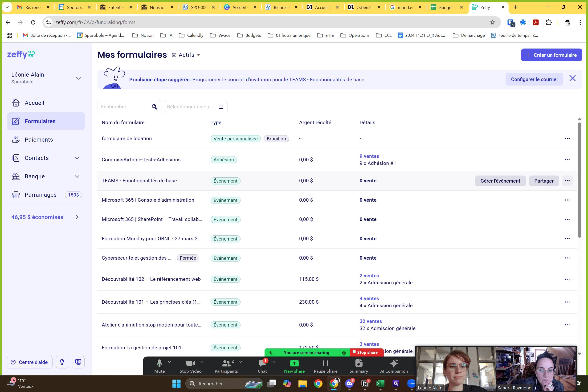Image resolution: width=588 pixels, height=392 pixels.
Task: Pause the Zoom screen share
Action: pyautogui.click(x=326, y=366)
